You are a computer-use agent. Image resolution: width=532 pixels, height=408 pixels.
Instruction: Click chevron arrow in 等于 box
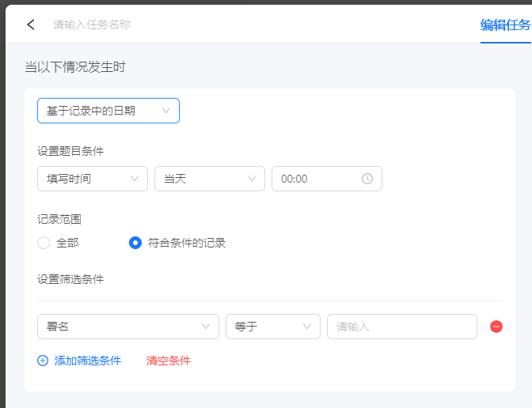coord(307,327)
